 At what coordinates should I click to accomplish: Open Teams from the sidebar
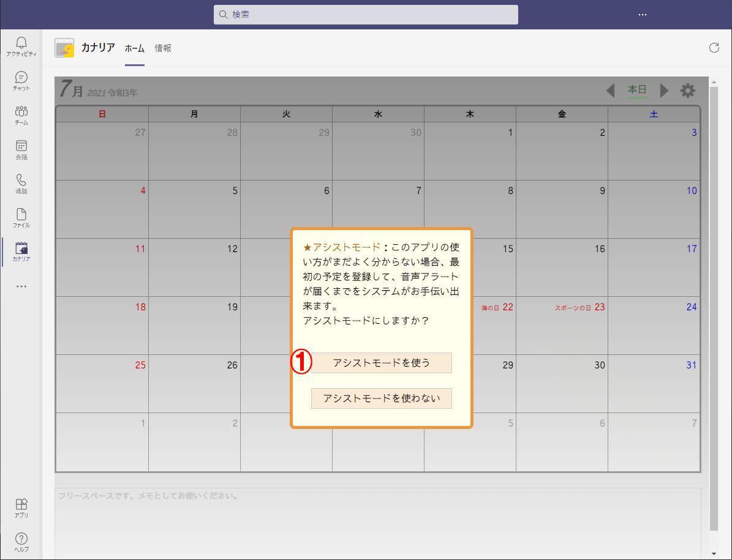tap(21, 115)
